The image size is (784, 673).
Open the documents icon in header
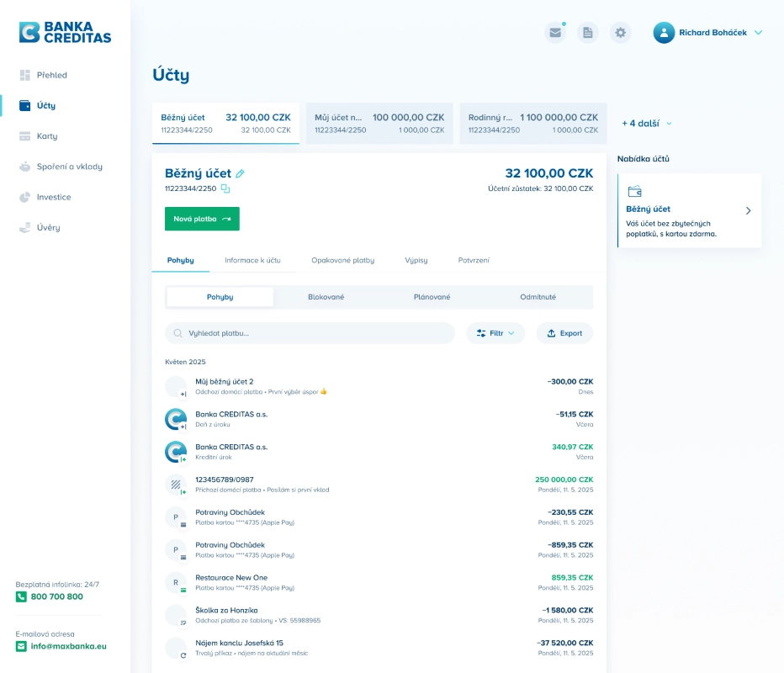tap(587, 33)
